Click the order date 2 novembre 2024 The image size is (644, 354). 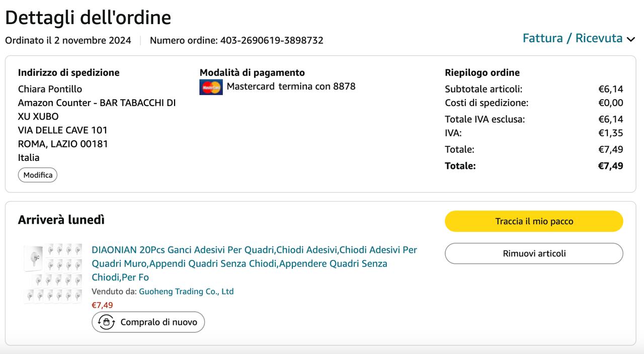click(93, 40)
